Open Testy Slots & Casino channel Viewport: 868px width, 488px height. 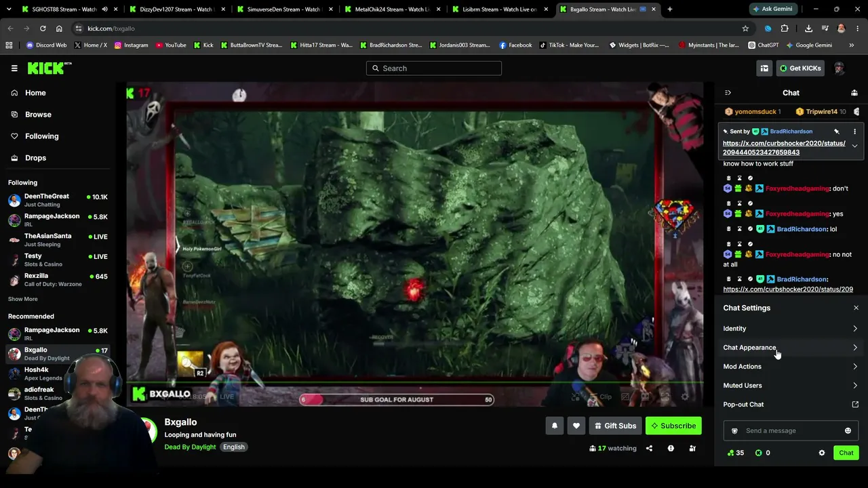point(58,260)
